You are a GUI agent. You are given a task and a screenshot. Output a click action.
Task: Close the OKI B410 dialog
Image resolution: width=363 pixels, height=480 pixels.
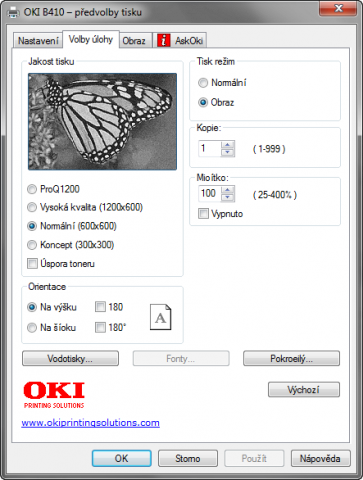click(338, 8)
